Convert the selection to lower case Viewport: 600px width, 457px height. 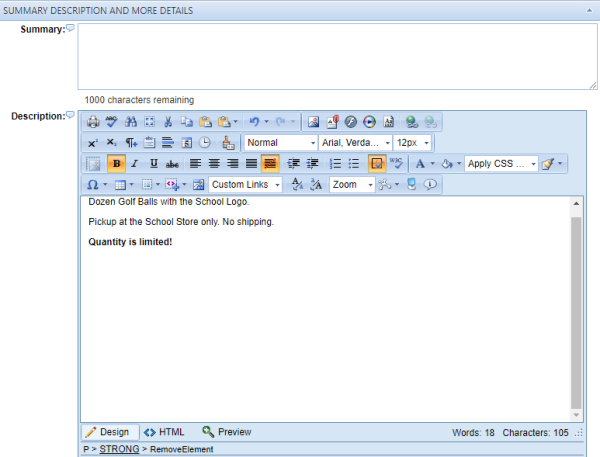pos(297,184)
